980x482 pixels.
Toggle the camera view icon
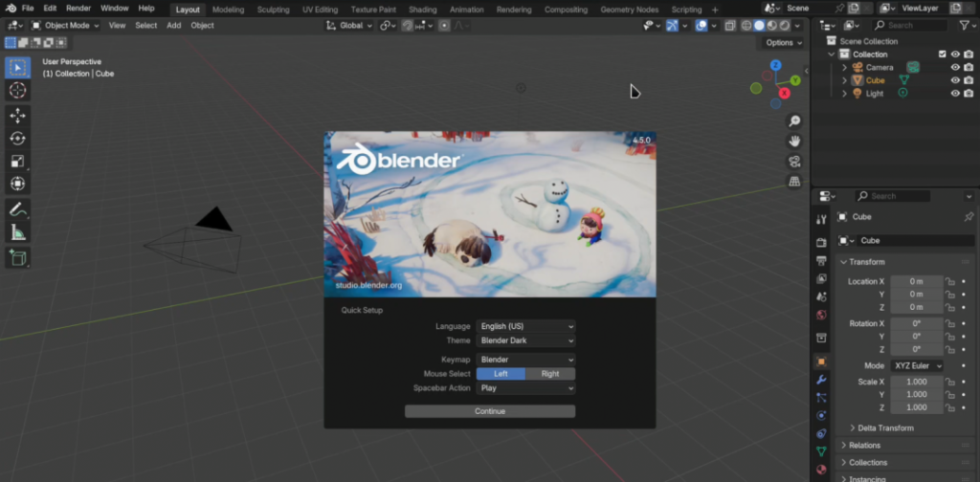pyautogui.click(x=794, y=162)
